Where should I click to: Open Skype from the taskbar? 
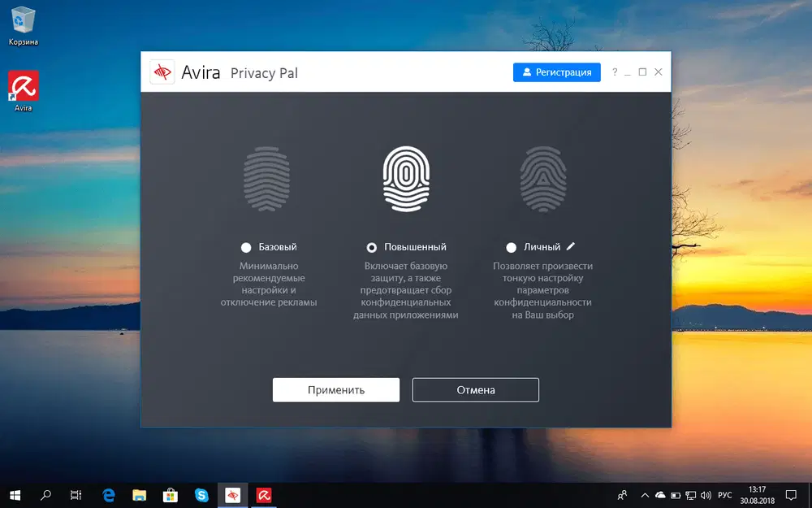201,494
